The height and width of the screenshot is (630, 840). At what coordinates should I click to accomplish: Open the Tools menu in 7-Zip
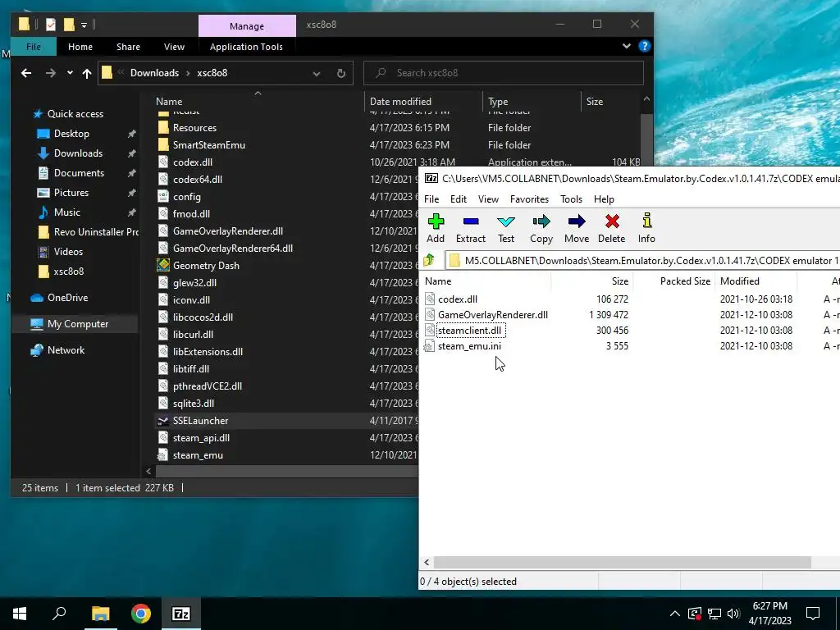point(571,199)
